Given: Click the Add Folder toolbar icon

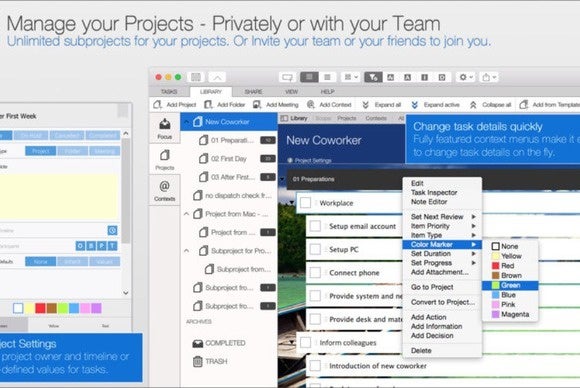Looking at the screenshot, I should click(208, 105).
